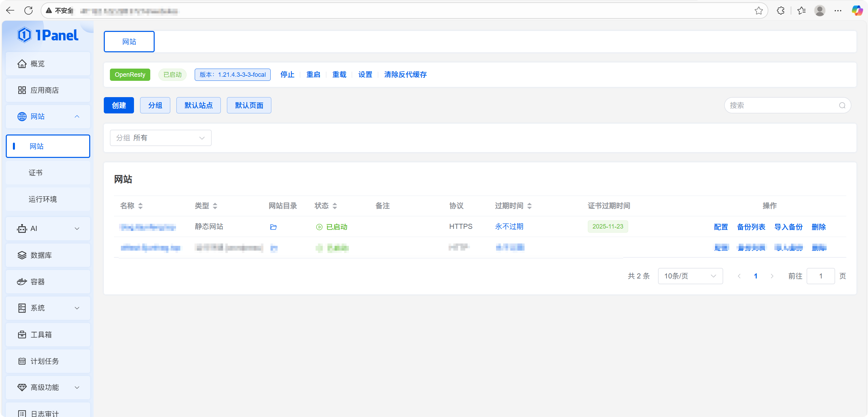Image resolution: width=868 pixels, height=417 pixels.
Task: Click the browser refresh icon
Action: 29,11
